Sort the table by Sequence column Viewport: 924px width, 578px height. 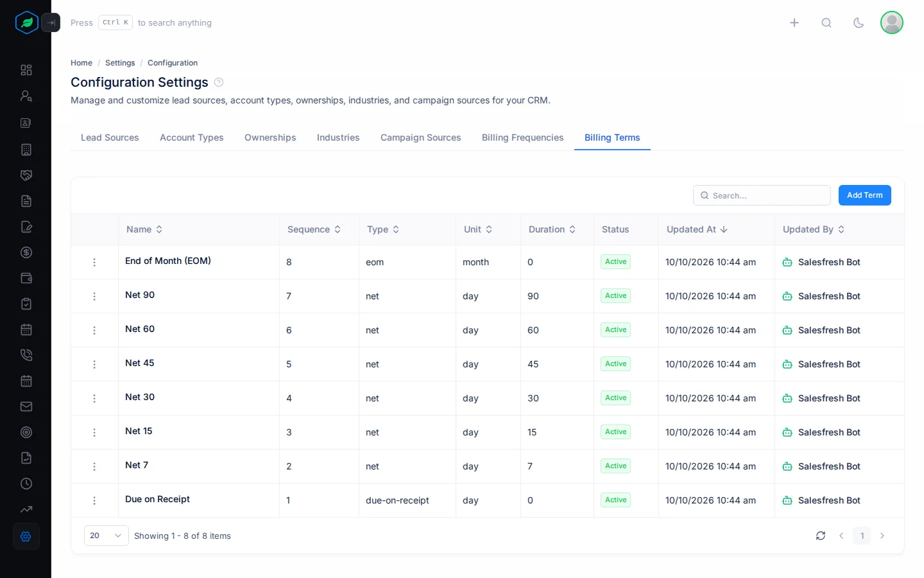[314, 229]
